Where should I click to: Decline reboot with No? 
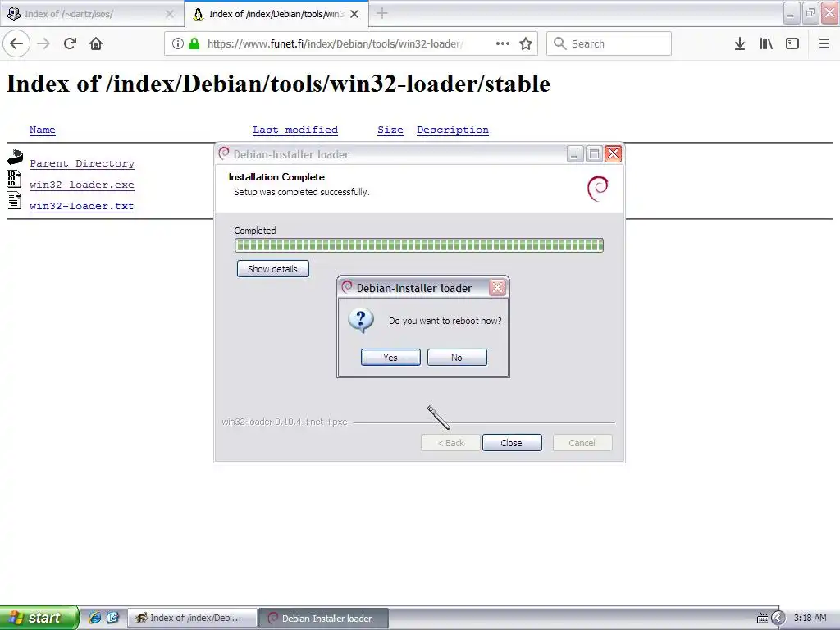pyautogui.click(x=457, y=358)
